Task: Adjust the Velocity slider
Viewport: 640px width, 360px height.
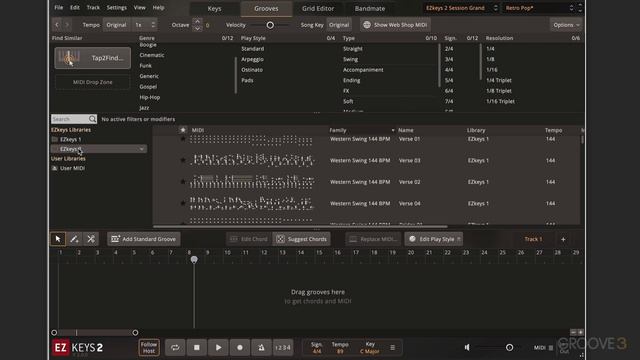Action: (270, 25)
